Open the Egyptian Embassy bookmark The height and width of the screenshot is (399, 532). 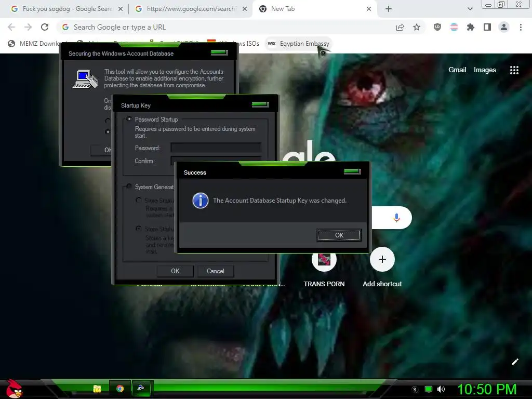[298, 44]
